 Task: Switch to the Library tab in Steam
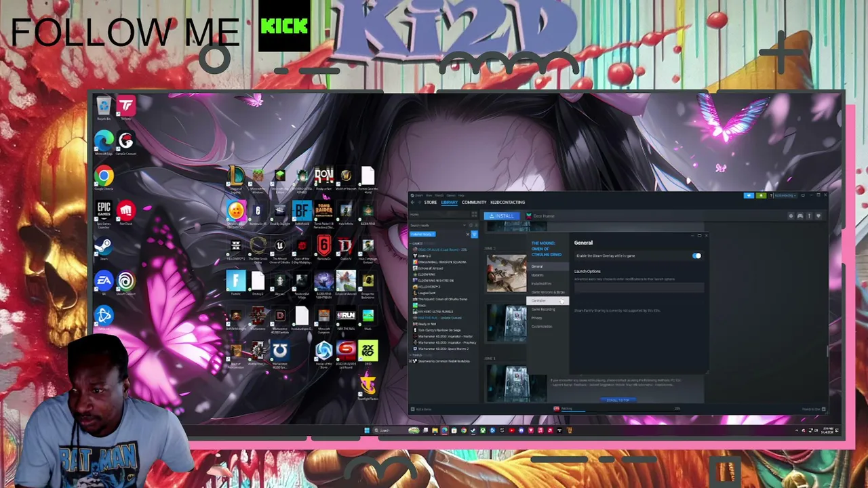pos(449,202)
